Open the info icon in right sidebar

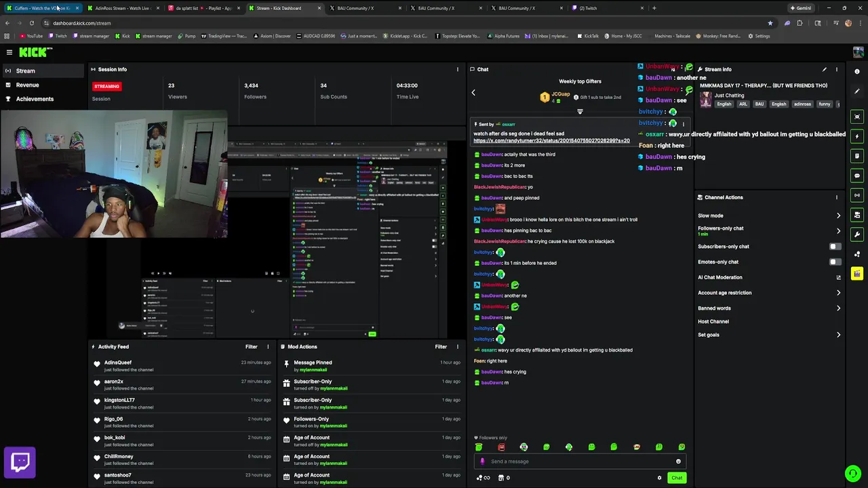[857, 72]
